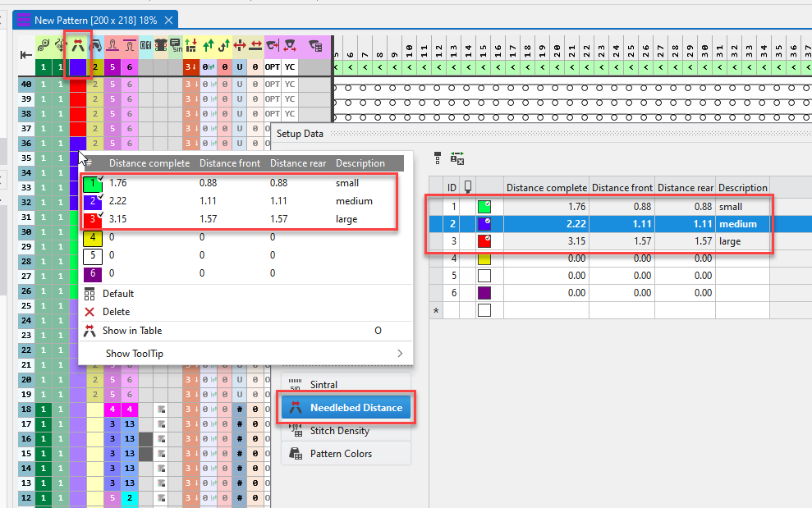Toggle checked blue entry 2 in popup list
This screenshot has height=508, width=812.
pos(93,202)
